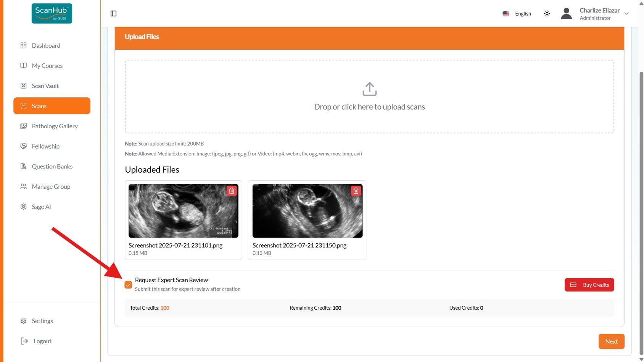
Task: Click the Scans scan-frame icon
Action: tap(24, 106)
